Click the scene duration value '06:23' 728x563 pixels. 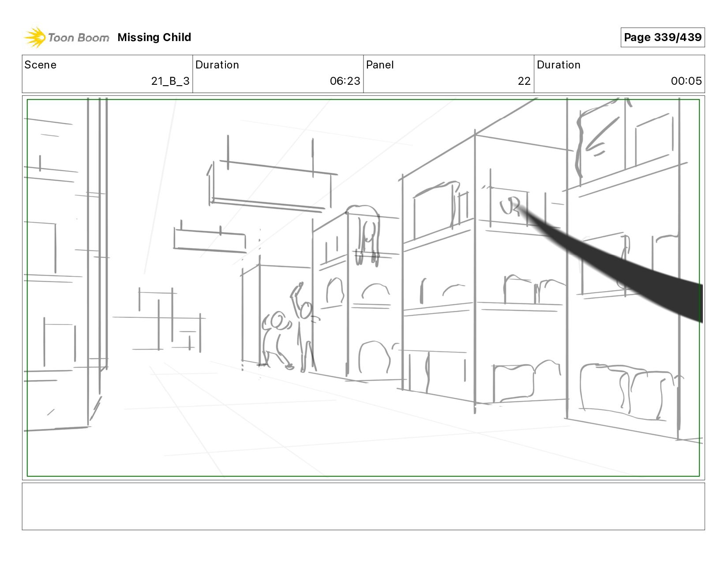coord(345,81)
